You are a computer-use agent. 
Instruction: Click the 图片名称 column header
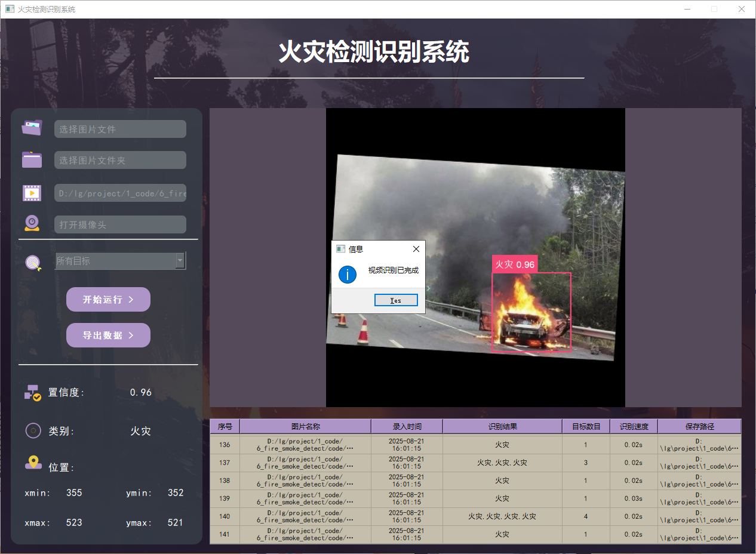pyautogui.click(x=305, y=426)
